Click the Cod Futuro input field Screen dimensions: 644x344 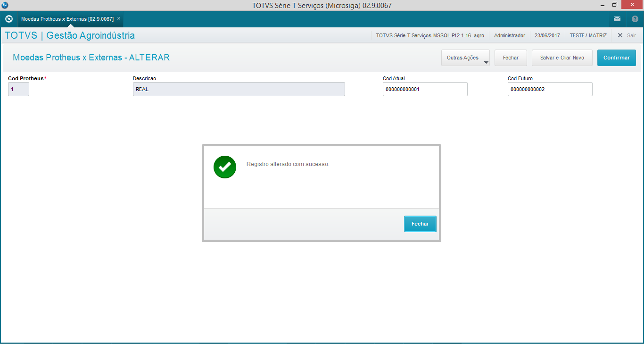pyautogui.click(x=550, y=89)
